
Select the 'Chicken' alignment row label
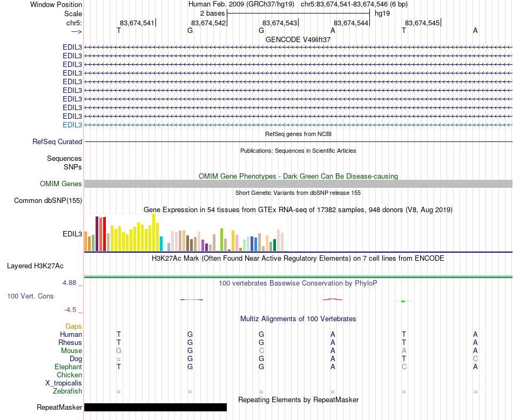tap(69, 375)
